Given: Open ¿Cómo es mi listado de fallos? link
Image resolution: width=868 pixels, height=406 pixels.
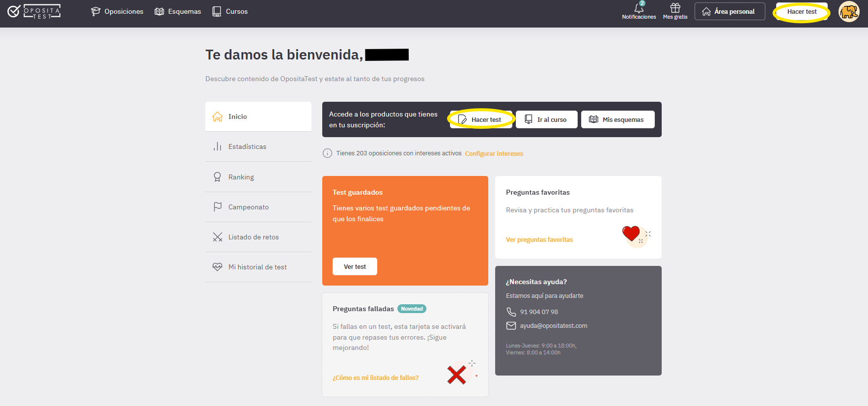Looking at the screenshot, I should coord(376,378).
